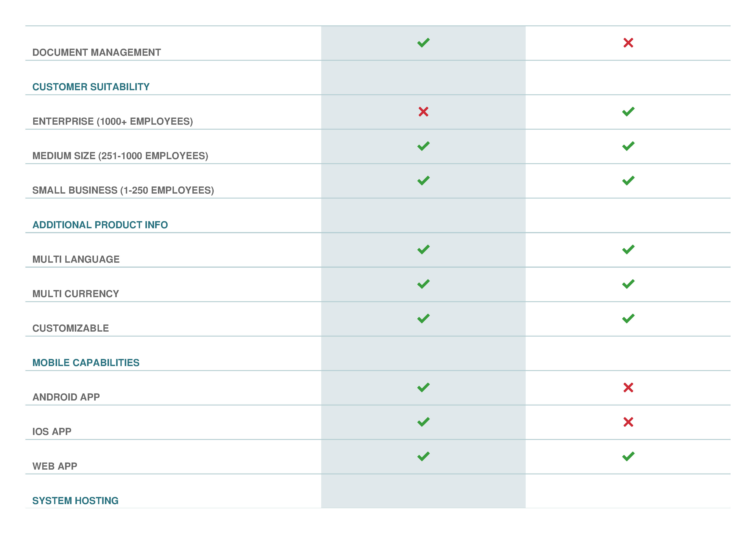Click the red cross in the Enterprise row
756x534 pixels.
[423, 112]
